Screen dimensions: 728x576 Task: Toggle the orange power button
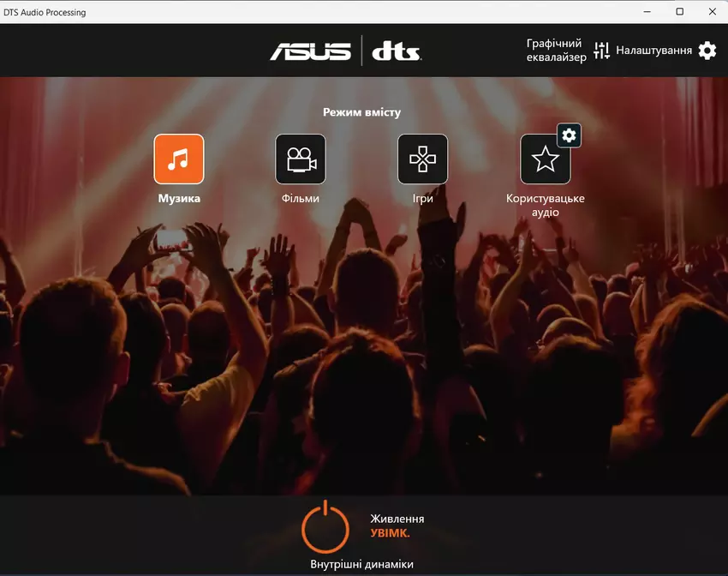[325, 525]
